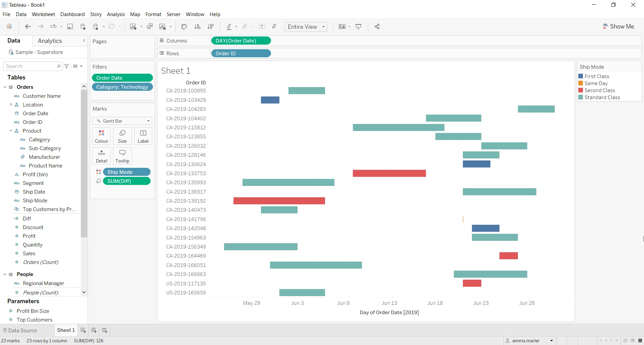The width and height of the screenshot is (644, 345).
Task: Toggle show mark labels in the toolbar
Action: click(x=262, y=27)
